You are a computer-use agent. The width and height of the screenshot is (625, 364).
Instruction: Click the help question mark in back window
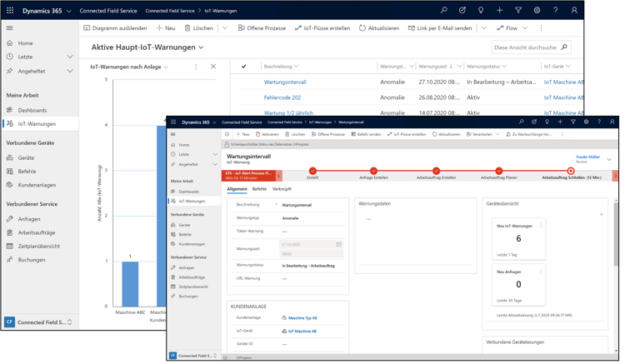[555, 11]
